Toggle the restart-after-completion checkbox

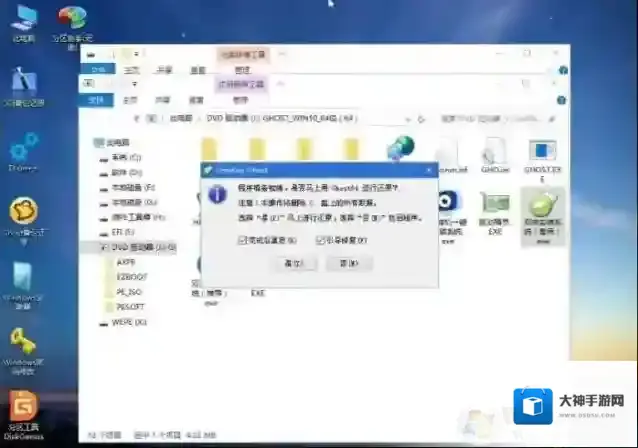243,240
